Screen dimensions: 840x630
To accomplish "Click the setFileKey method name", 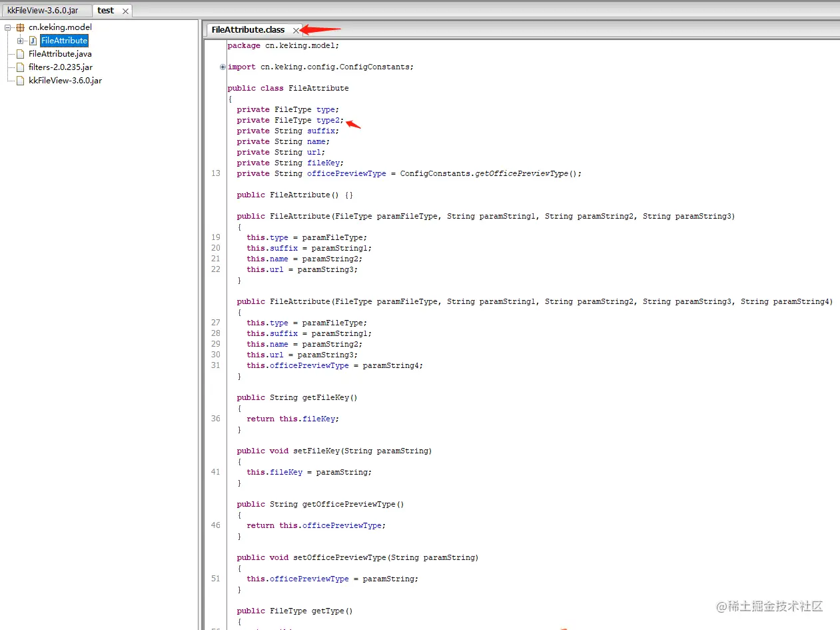I will 316,451.
